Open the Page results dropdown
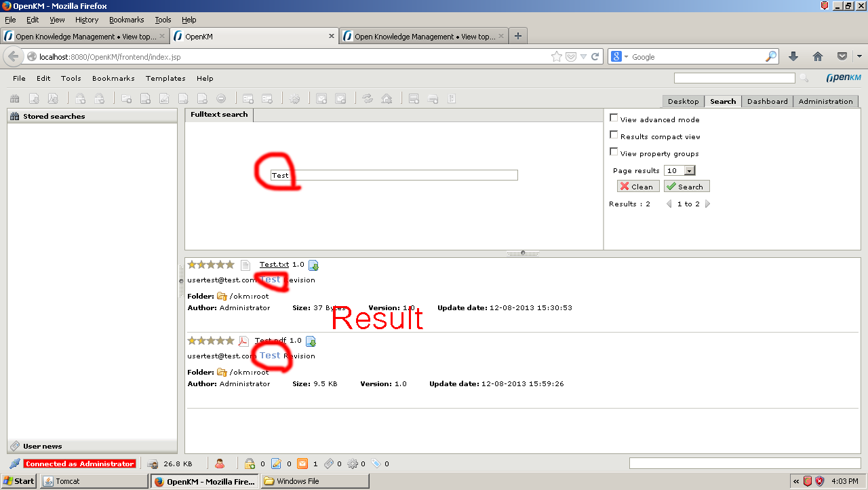This screenshot has width=868, height=490. 690,171
